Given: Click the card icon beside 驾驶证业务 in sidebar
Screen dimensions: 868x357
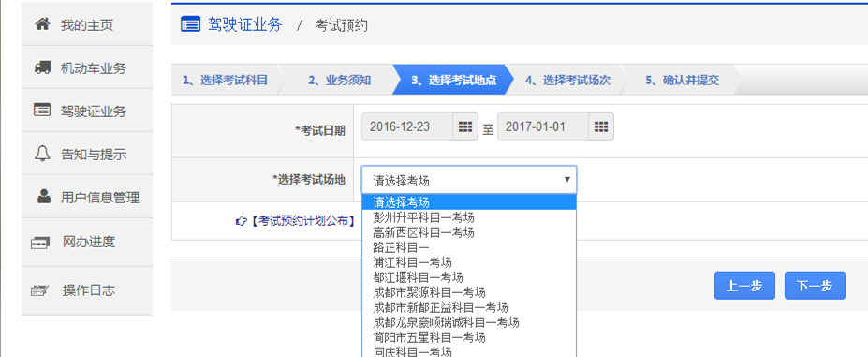Looking at the screenshot, I should (42, 110).
